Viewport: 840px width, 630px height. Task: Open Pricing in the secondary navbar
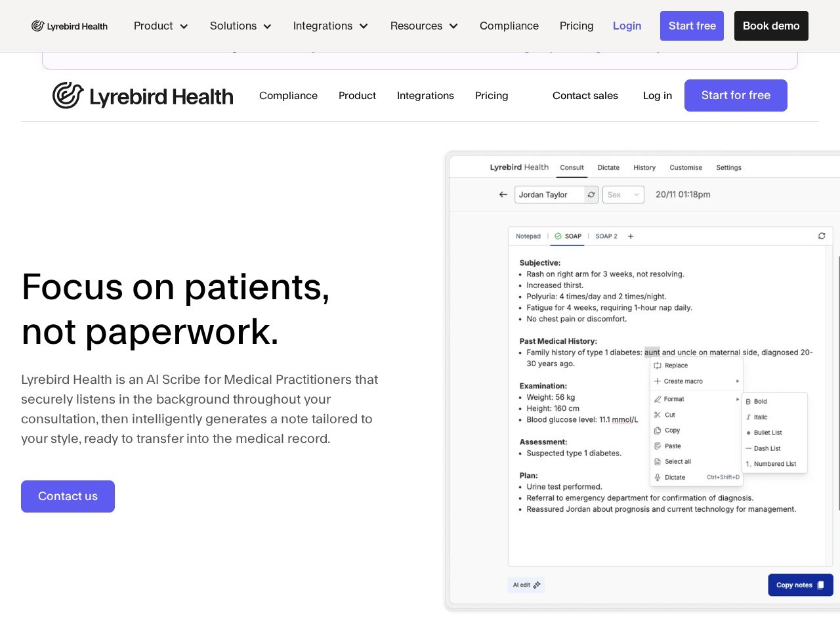(492, 96)
